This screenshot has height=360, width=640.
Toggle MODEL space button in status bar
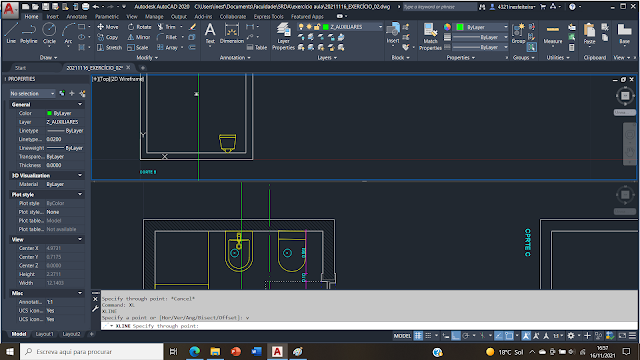pos(402,336)
